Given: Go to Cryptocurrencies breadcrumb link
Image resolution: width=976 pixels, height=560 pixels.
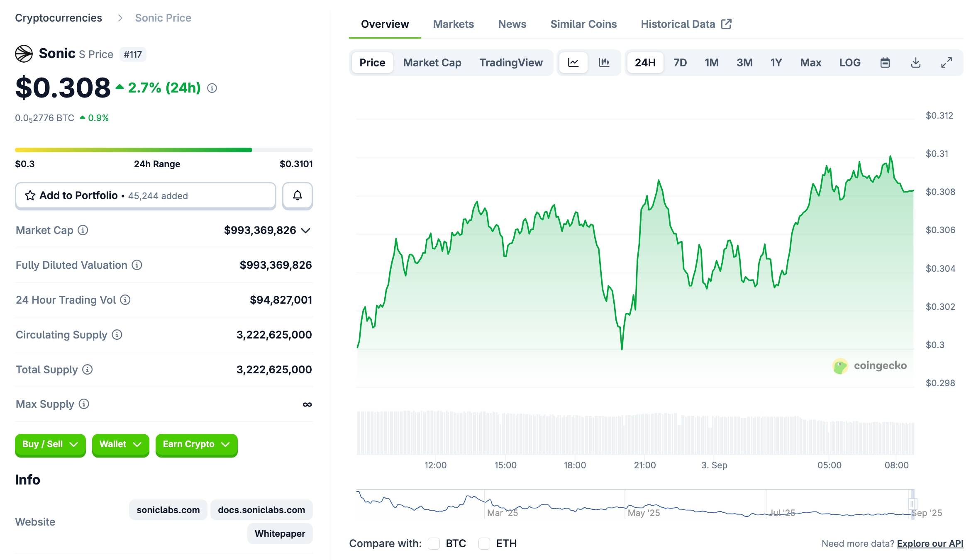Looking at the screenshot, I should 59,18.
